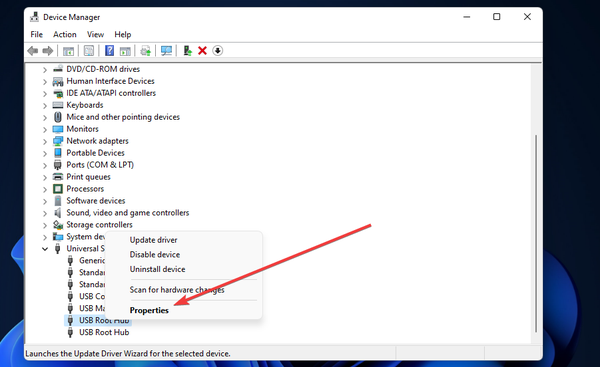Collapse the Universal Serial Bus controllers node
Screen dimensions: 600x367
pos(45,249)
